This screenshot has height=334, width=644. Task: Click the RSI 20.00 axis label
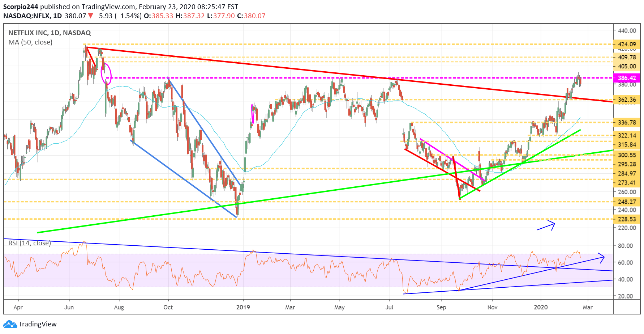pos(625,296)
